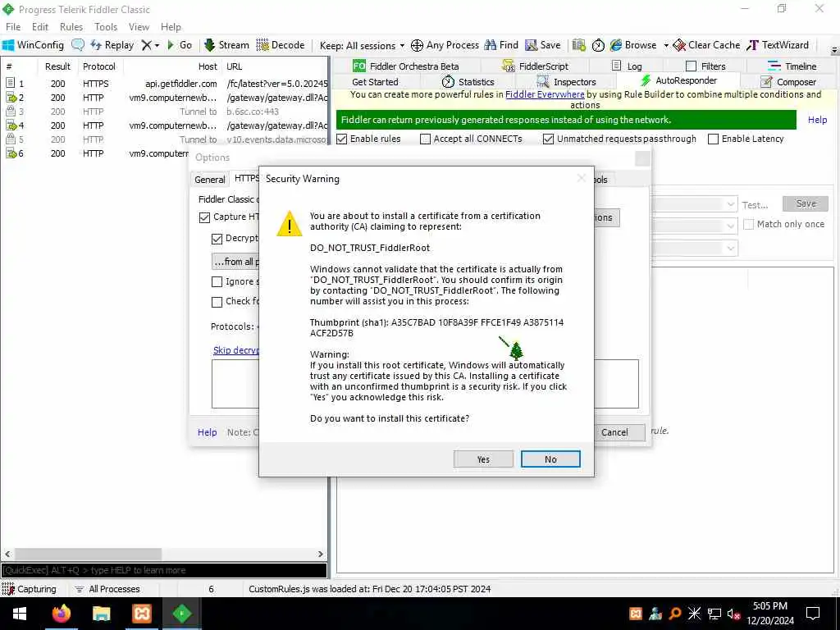Click the timer clock toolbar icon
840x630 pixels.
598,45
